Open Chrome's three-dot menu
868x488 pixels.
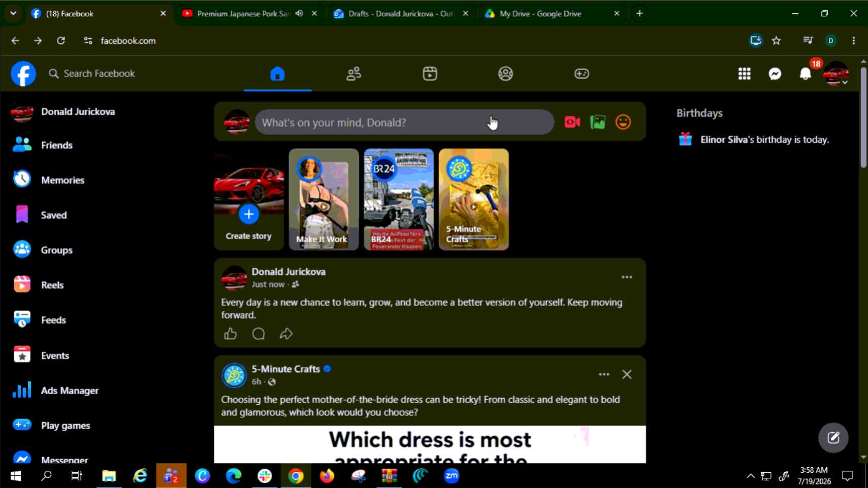click(854, 41)
